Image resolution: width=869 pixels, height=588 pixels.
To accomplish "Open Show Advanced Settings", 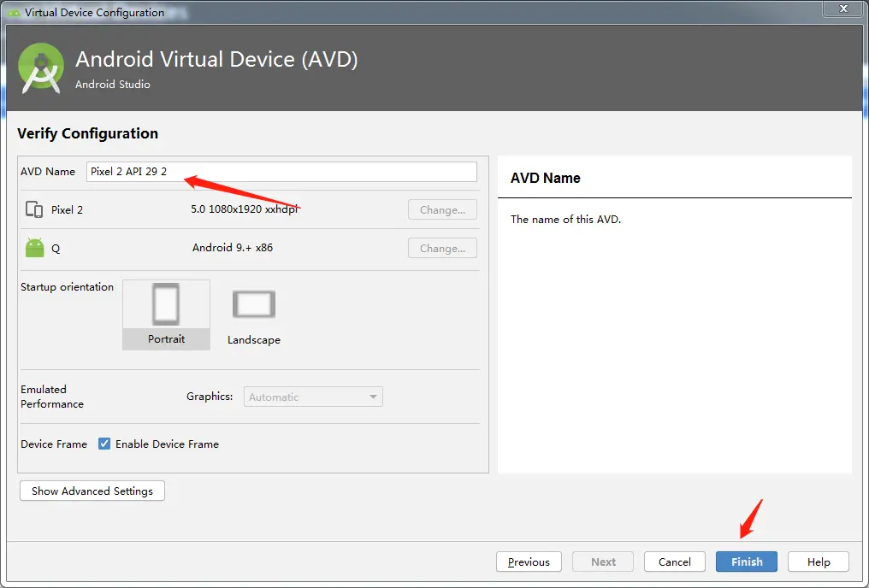I will click(x=92, y=491).
